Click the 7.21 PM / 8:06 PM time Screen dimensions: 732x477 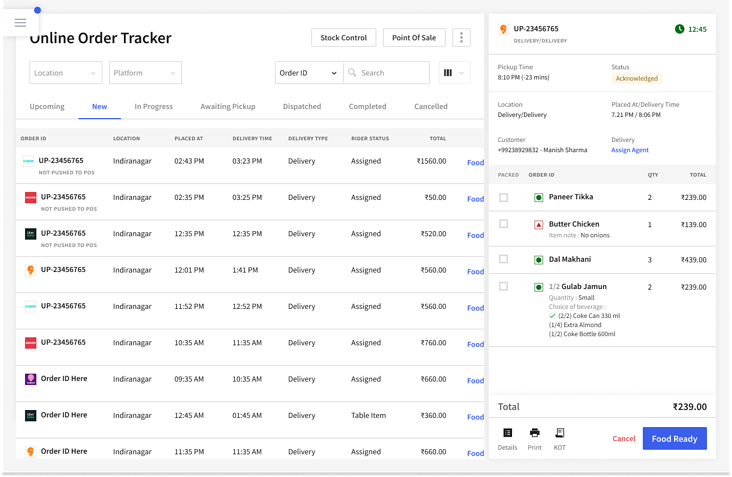click(636, 115)
